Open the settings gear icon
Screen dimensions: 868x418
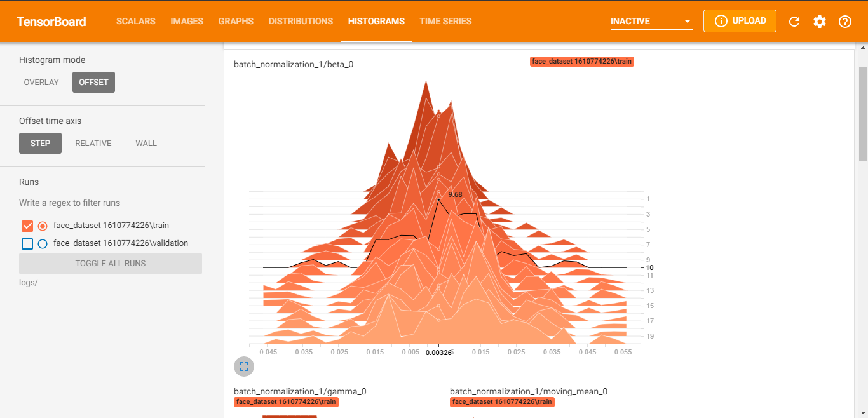click(820, 22)
